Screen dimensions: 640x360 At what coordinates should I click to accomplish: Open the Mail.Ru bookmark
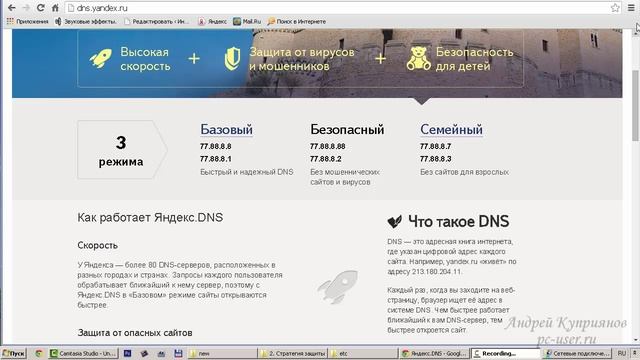point(247,21)
